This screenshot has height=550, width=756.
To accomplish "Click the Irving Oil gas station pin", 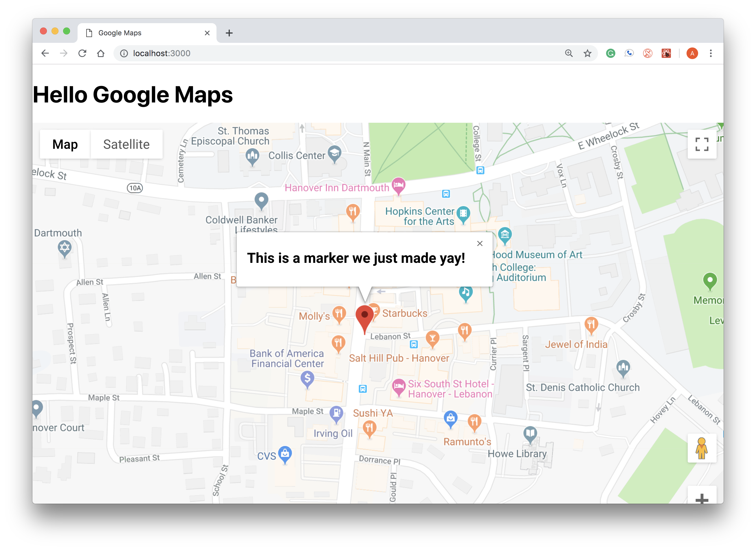I will coord(336,413).
